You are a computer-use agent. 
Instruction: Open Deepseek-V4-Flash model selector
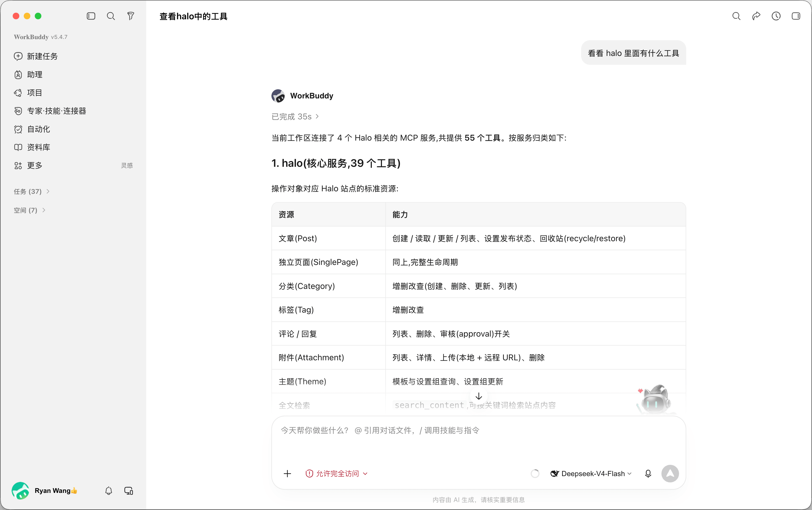[x=591, y=474]
